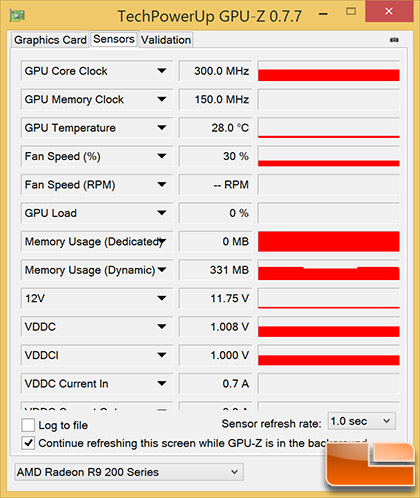Close GPU-Z with the red X
This screenshot has width=420, height=498.
(x=389, y=11)
